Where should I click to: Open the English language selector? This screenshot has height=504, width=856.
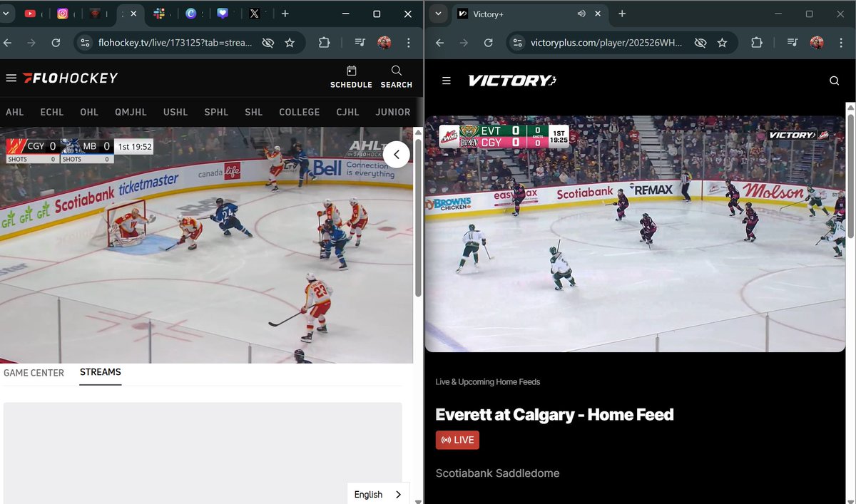[378, 494]
